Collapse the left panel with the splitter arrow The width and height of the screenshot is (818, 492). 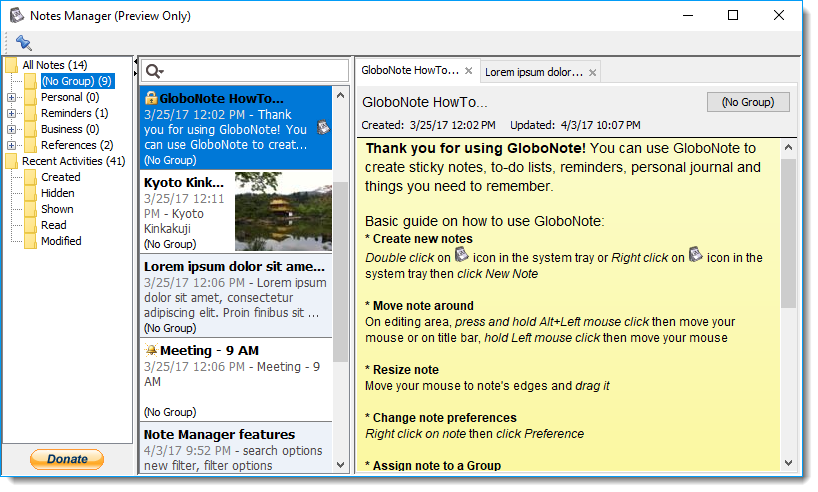tap(136, 62)
